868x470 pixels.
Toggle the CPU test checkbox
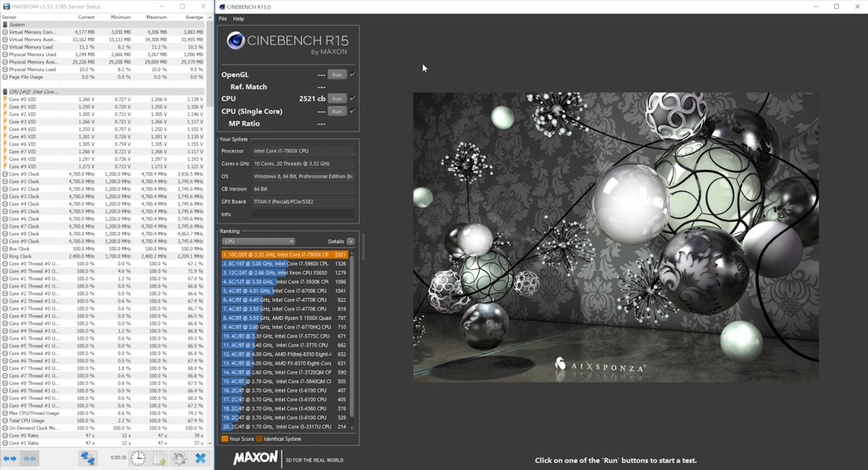(352, 99)
